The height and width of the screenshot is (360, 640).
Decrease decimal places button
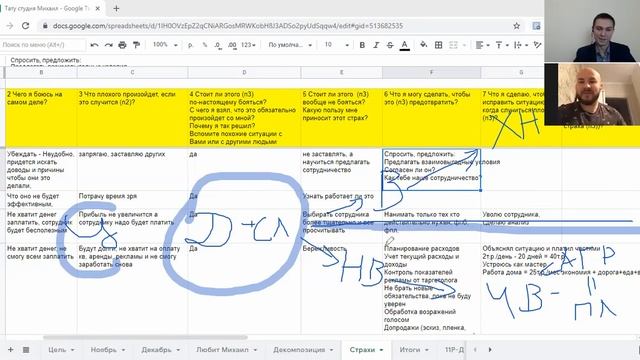[218, 45]
